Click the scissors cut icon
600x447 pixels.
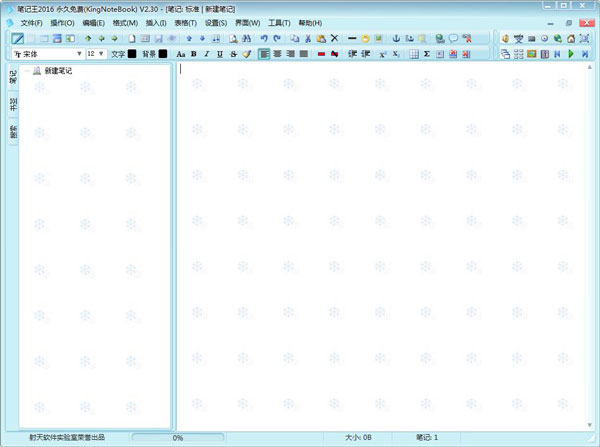(308, 38)
